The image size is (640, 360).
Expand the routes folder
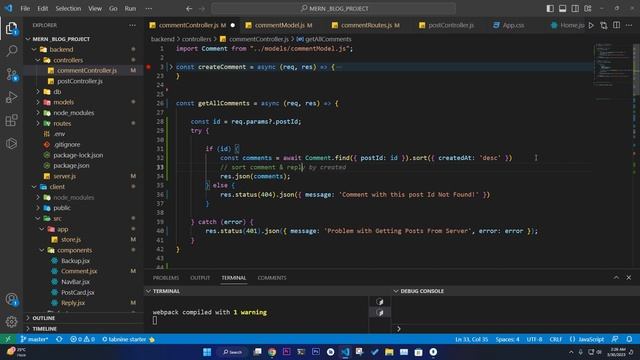38,123
